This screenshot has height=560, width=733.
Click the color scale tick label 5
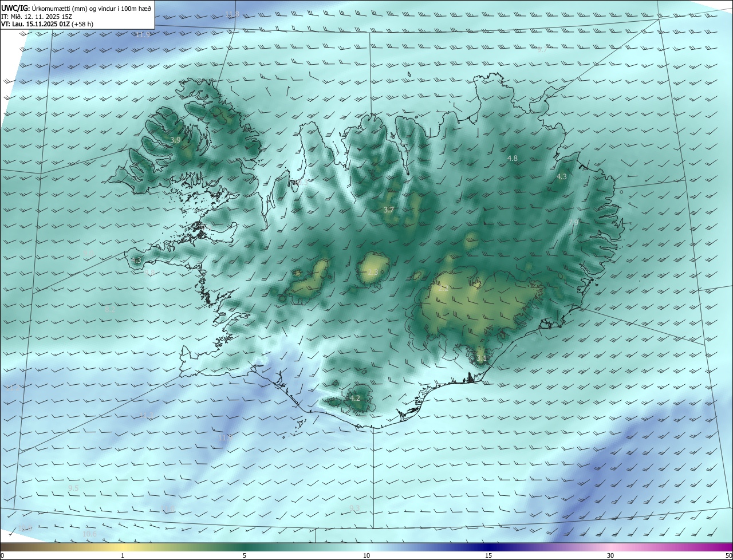tap(245, 555)
